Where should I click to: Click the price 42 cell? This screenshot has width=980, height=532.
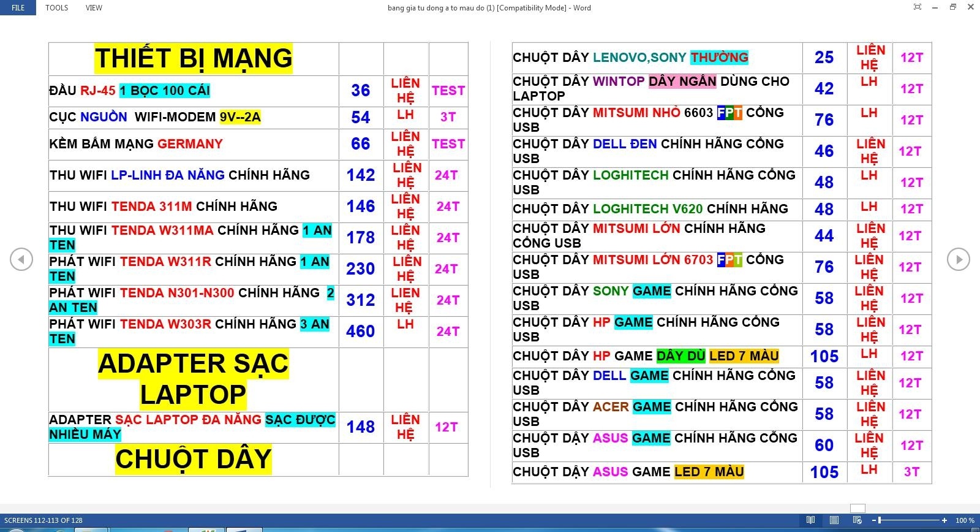click(824, 89)
